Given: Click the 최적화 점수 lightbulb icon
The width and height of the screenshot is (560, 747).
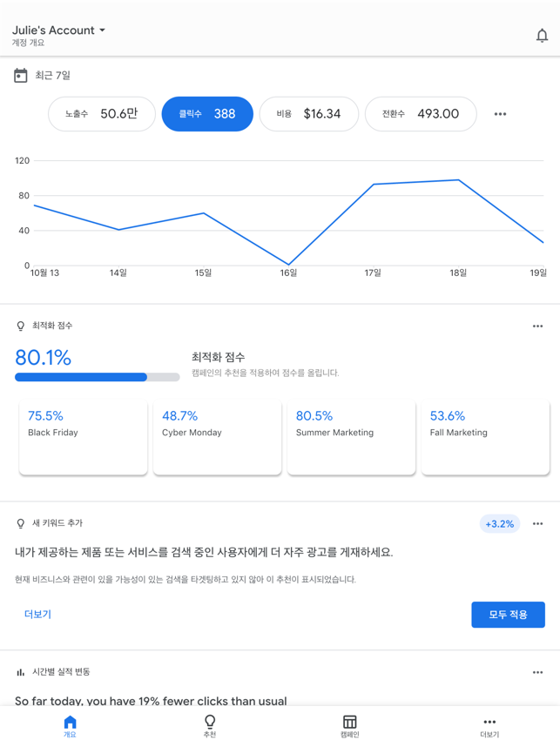Looking at the screenshot, I should 21,326.
